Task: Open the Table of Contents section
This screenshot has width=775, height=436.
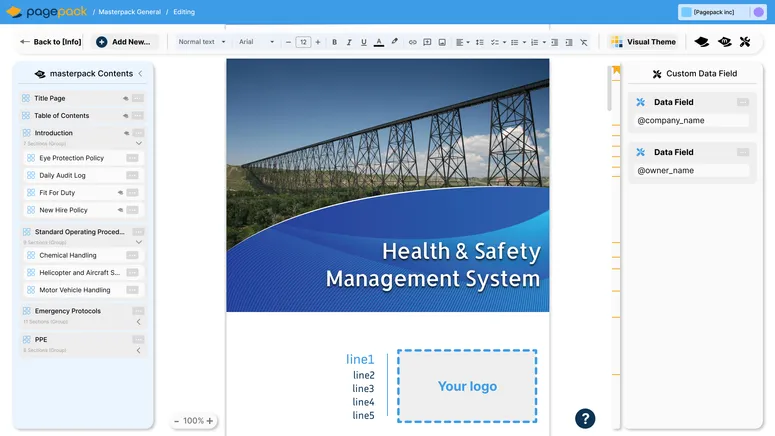Action: click(61, 116)
